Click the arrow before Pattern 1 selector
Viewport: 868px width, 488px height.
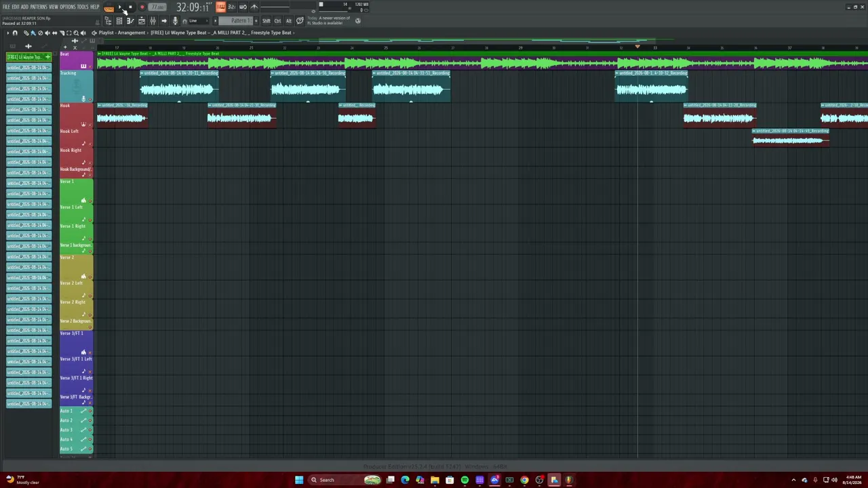click(x=215, y=21)
